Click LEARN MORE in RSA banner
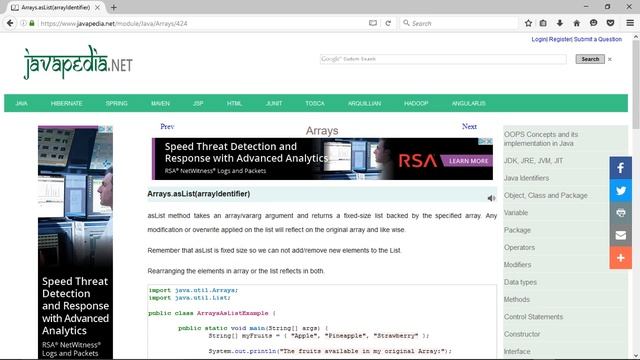Screen dimensions: 640x360 click(x=468, y=161)
